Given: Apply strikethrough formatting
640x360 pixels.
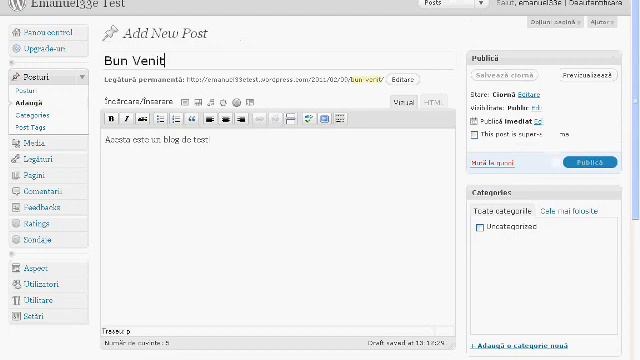Looking at the screenshot, I should (142, 119).
